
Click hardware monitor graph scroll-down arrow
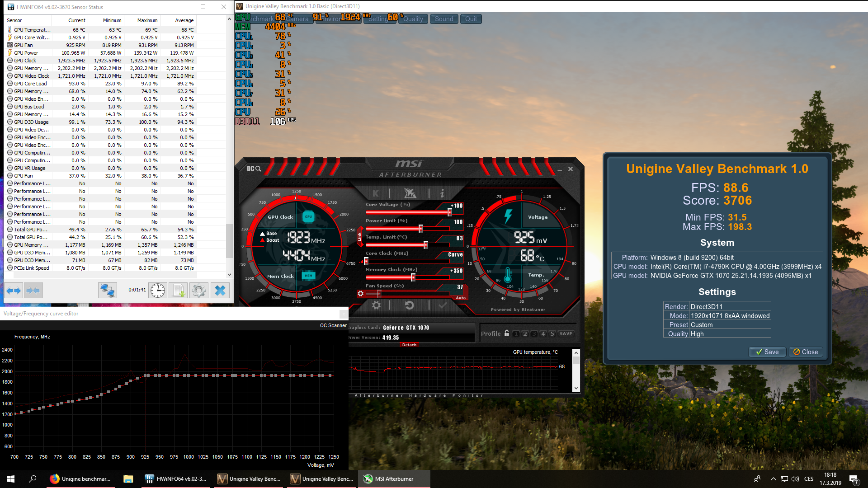click(x=576, y=388)
